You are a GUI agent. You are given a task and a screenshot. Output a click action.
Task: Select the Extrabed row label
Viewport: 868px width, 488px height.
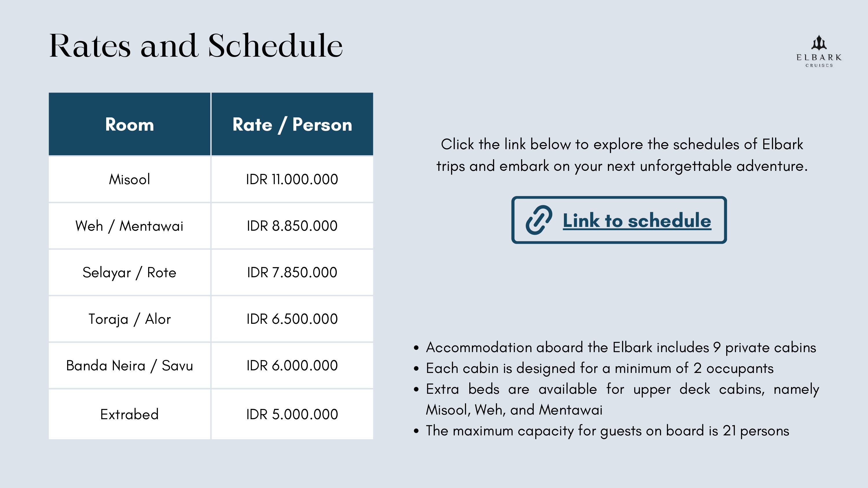(129, 414)
